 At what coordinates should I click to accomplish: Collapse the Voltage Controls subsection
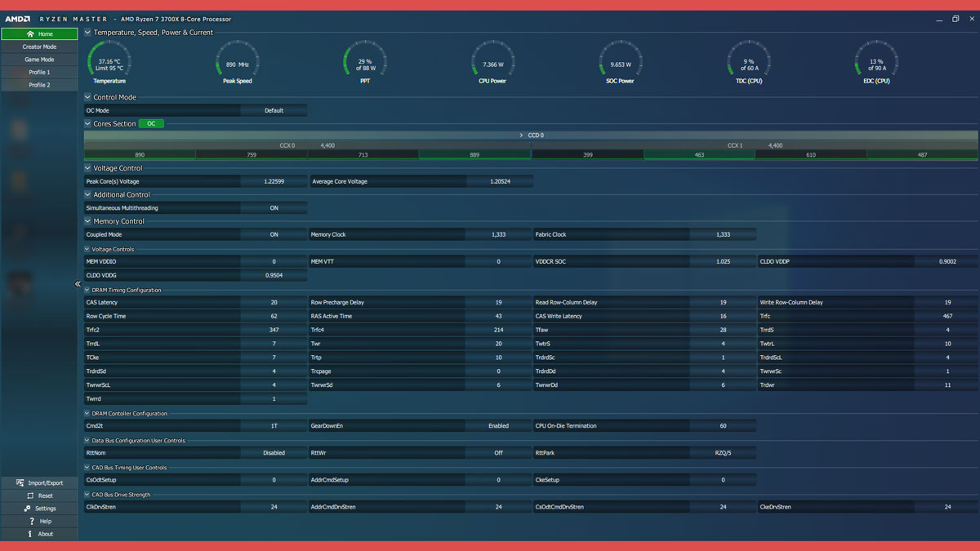87,249
